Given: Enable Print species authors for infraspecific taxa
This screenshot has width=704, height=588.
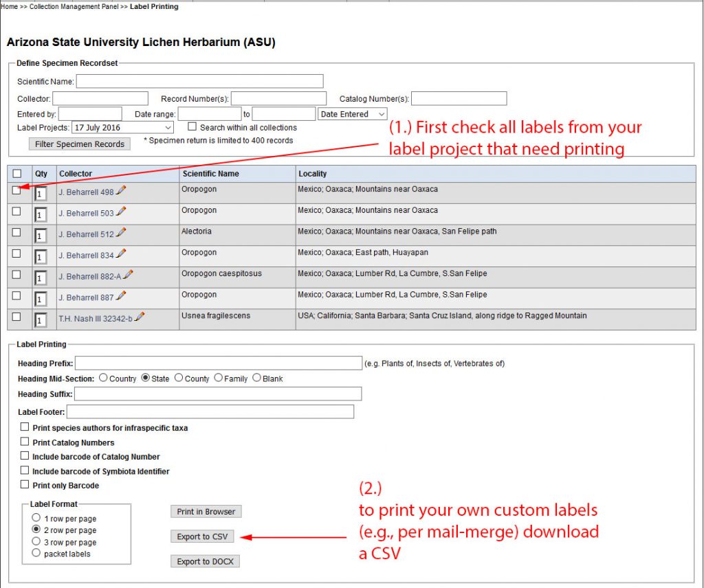Looking at the screenshot, I should (25, 427).
